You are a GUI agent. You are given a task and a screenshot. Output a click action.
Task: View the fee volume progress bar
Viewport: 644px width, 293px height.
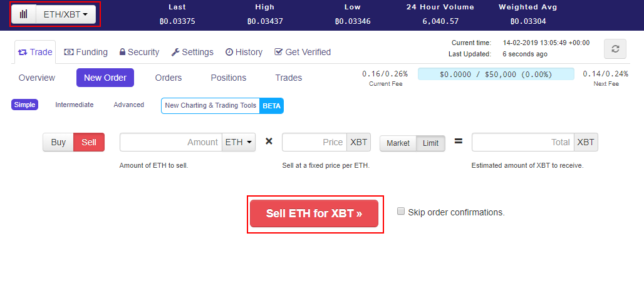tap(496, 74)
